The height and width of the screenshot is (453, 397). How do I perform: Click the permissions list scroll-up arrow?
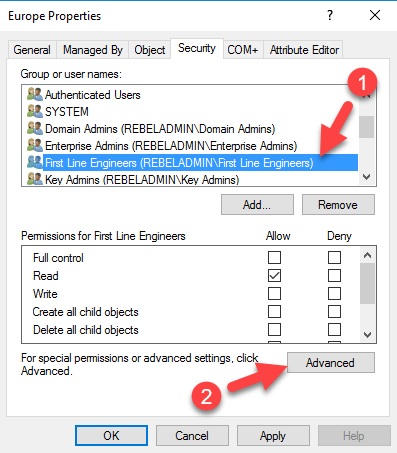tap(367, 255)
